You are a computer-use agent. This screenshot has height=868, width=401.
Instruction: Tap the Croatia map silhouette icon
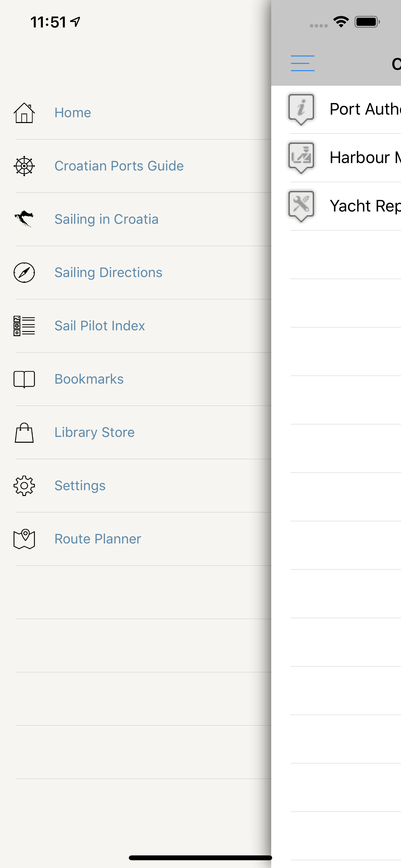point(24,219)
